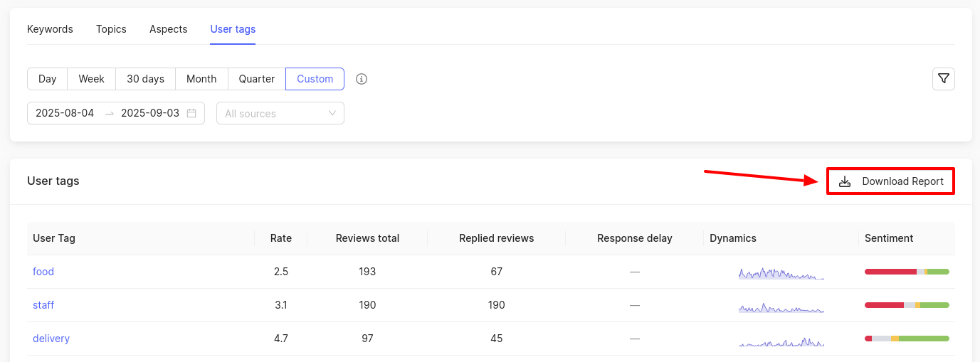Open the staff user tag link
This screenshot has width=980, height=362.
[43, 305]
